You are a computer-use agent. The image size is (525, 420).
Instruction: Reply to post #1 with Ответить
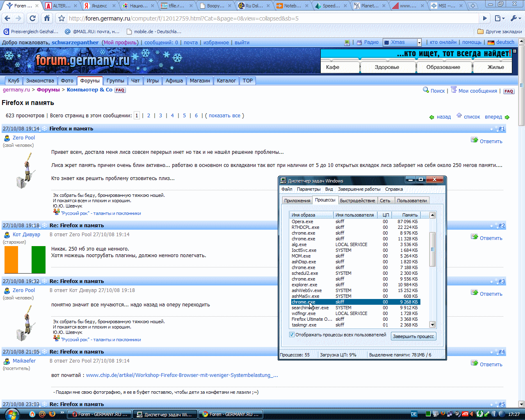pyautogui.click(x=486, y=141)
